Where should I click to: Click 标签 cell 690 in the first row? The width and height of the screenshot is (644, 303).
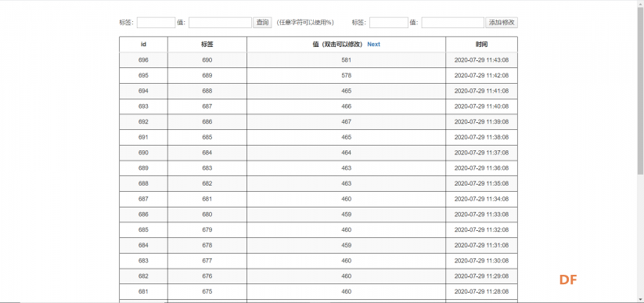pos(207,60)
